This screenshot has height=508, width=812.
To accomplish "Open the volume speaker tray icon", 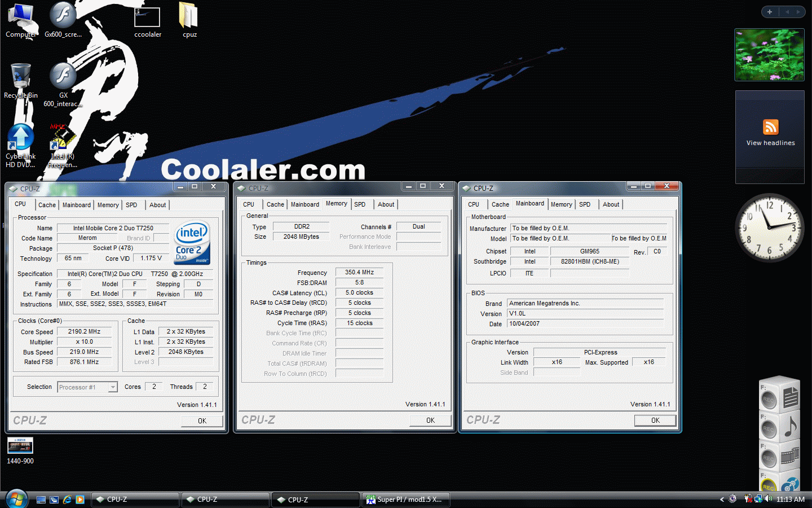I will coord(768,498).
